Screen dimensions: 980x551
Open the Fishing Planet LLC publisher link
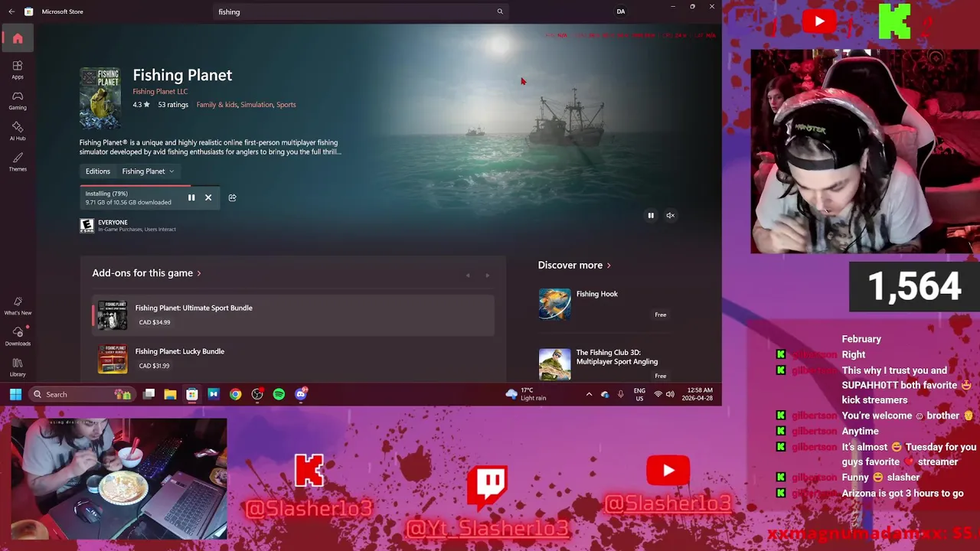pos(160,91)
